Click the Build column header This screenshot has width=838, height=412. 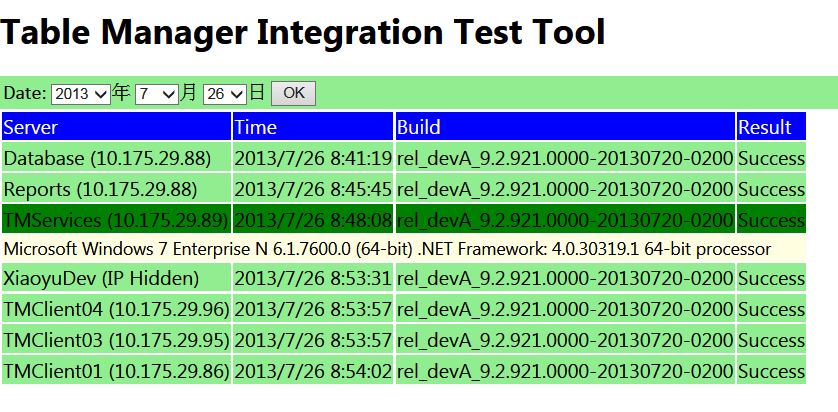pos(565,127)
